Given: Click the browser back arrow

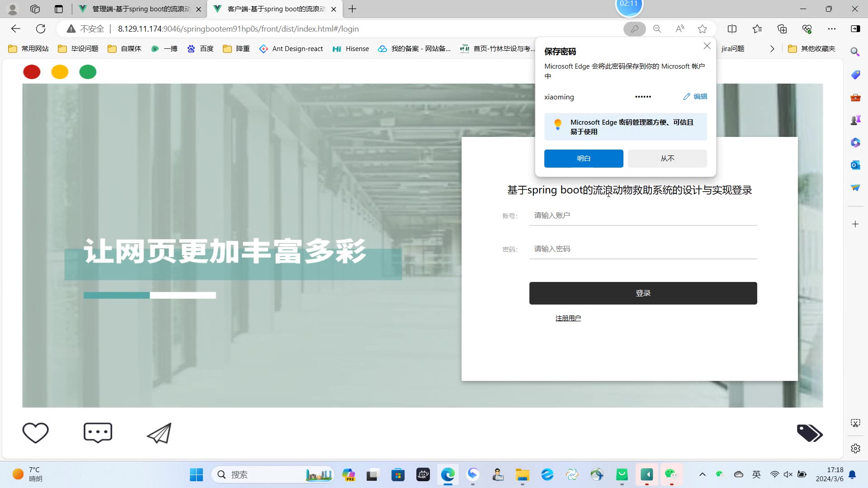Looking at the screenshot, I should (16, 29).
